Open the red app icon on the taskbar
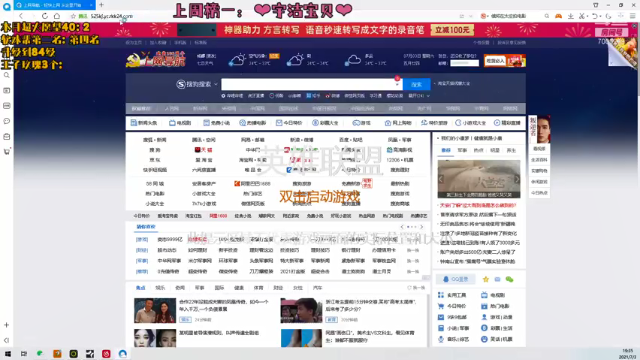The image size is (640, 360). pyautogui.click(x=106, y=354)
